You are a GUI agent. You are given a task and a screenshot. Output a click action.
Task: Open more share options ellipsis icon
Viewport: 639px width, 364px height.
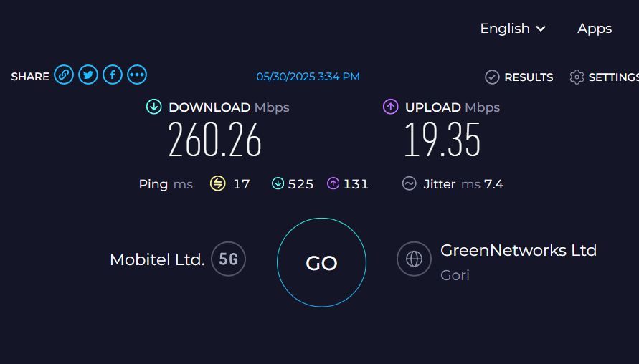click(x=137, y=75)
